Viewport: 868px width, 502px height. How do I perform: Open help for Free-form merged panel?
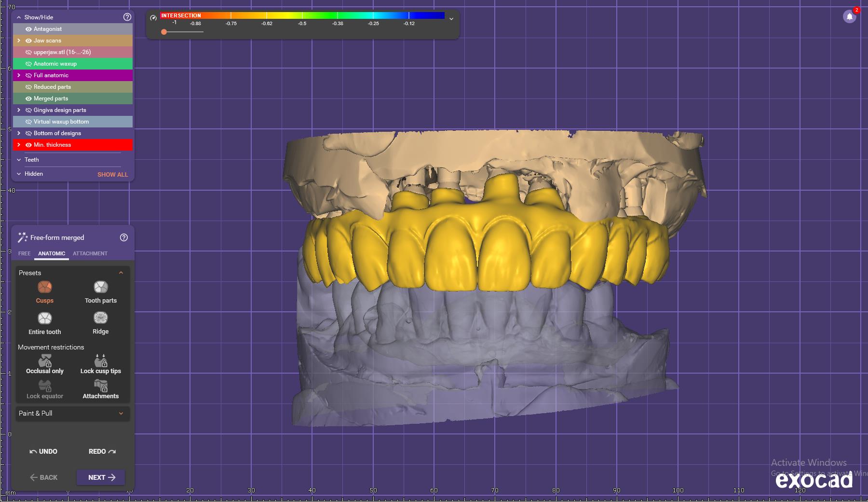[x=124, y=237]
